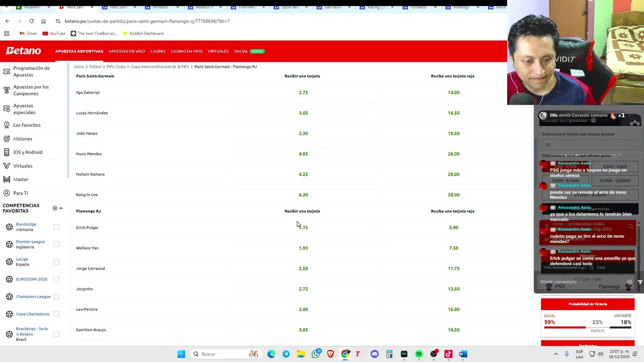Switch to the Fortaleza browser tab
Screen dimensions: 644x362
tap(419, 7)
